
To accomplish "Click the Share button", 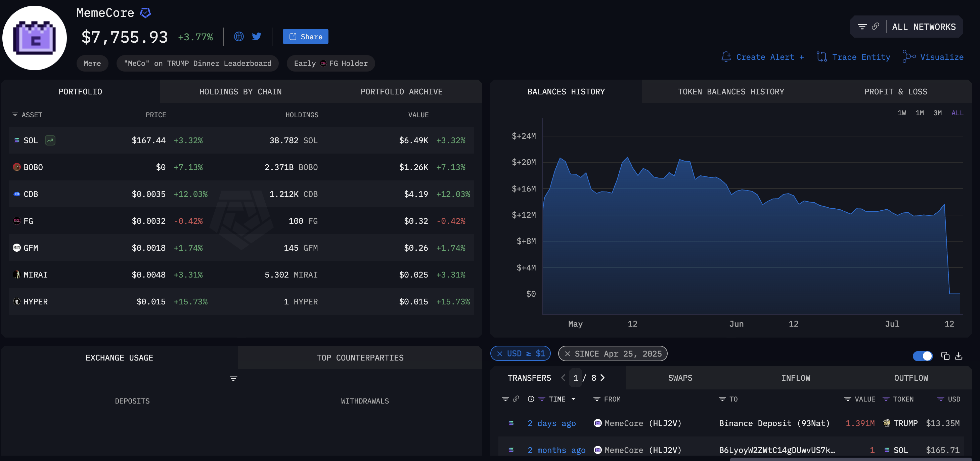I will tap(305, 37).
